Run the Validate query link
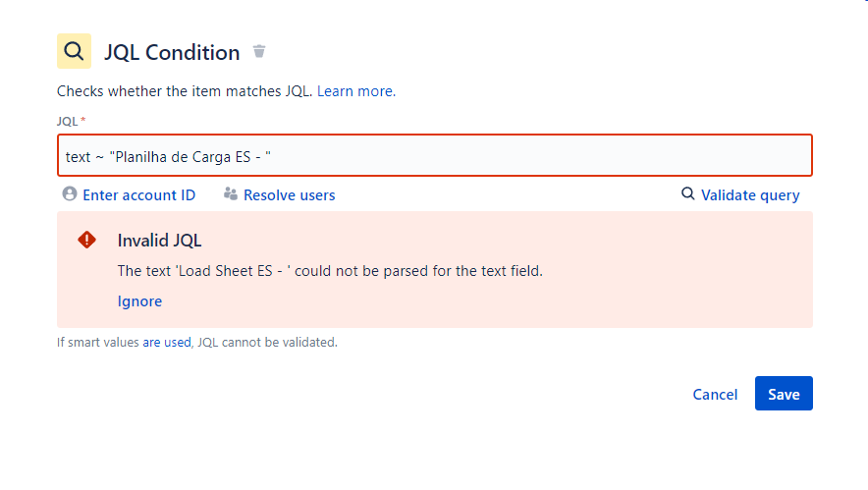 pyautogui.click(x=750, y=194)
